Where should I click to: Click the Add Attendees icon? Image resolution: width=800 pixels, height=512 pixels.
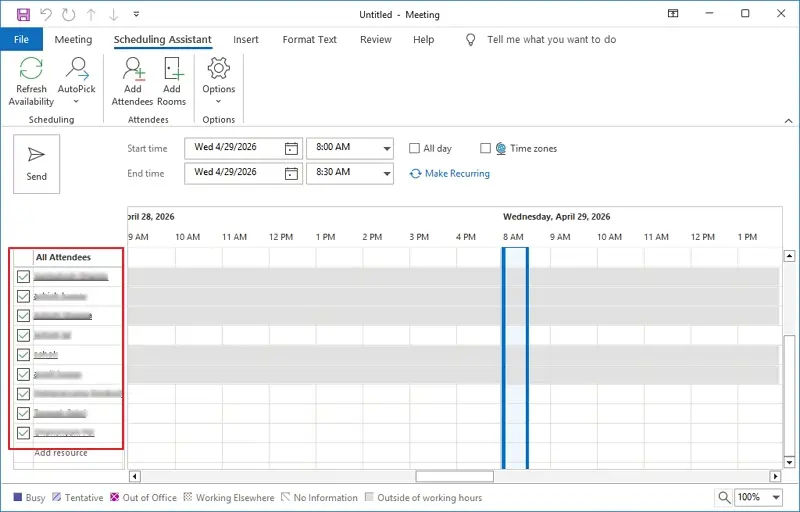[x=133, y=68]
